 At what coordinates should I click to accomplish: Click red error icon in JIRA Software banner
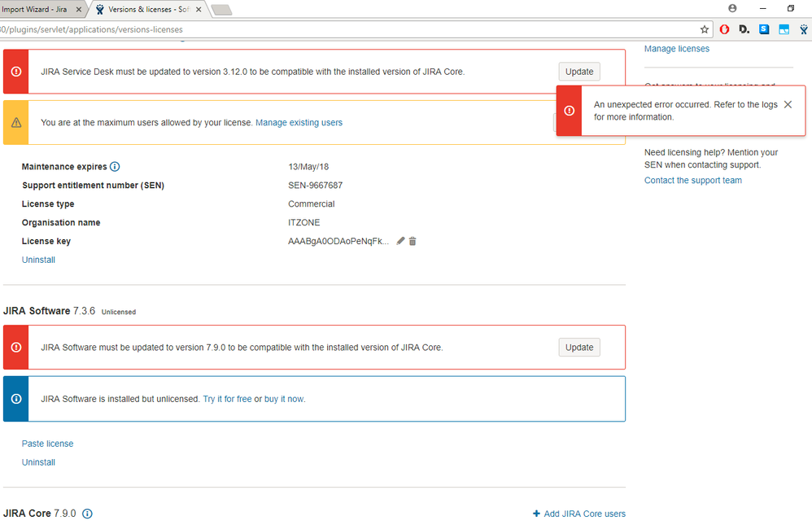[x=16, y=348]
